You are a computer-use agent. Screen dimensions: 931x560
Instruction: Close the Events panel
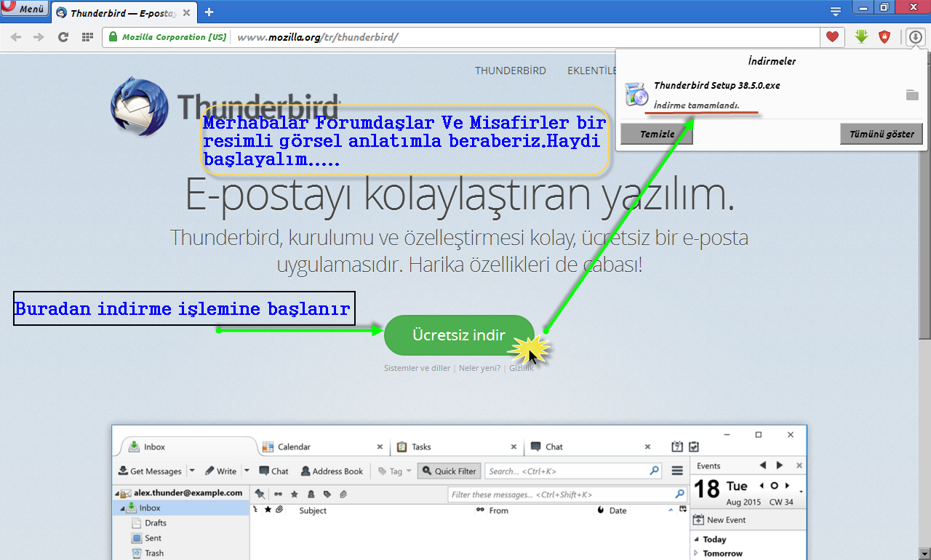(799, 465)
